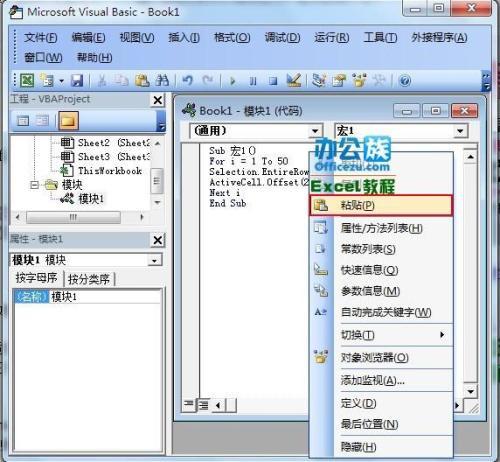
Task: Switch to Full Module View button
Action: [x=203, y=405]
